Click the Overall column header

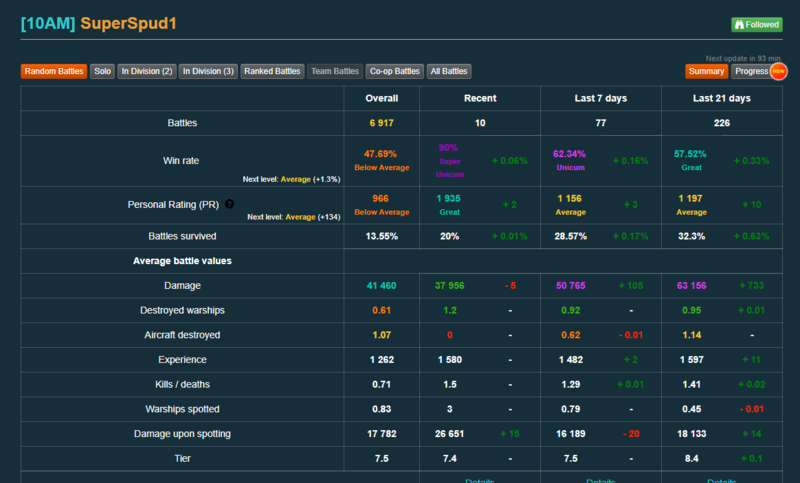(x=381, y=98)
